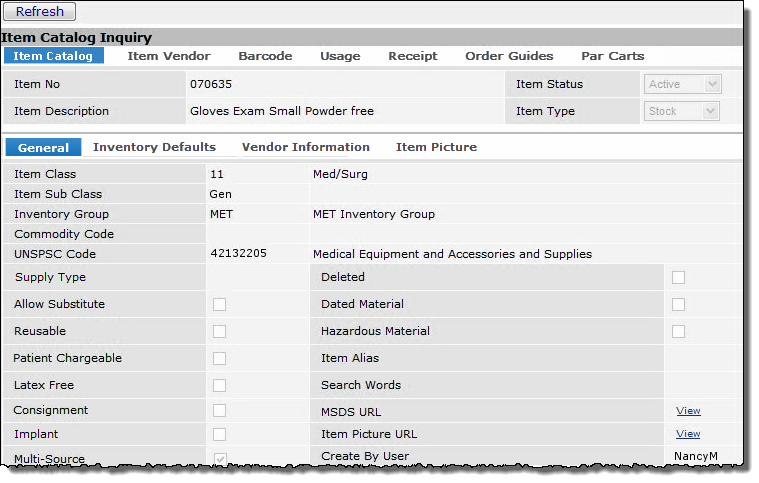Show the Item Picture sub-tab
This screenshot has width=759, height=483.
coord(436,147)
